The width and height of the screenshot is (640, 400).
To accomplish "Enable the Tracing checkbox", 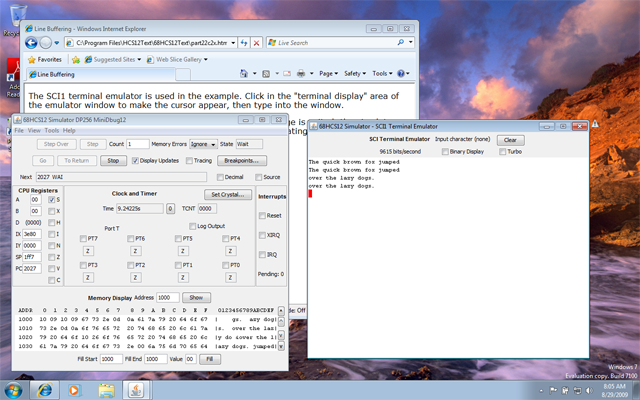I will [189, 161].
